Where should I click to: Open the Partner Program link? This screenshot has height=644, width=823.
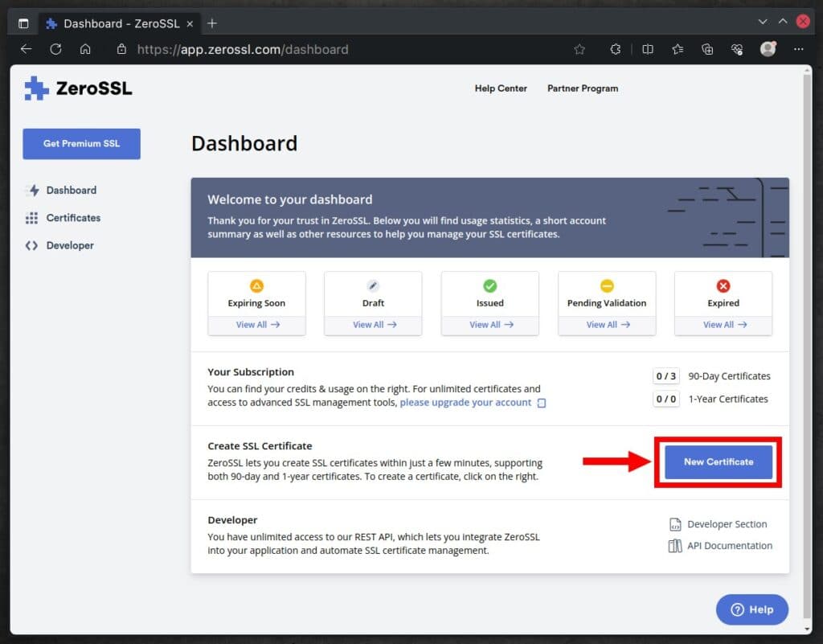click(583, 88)
